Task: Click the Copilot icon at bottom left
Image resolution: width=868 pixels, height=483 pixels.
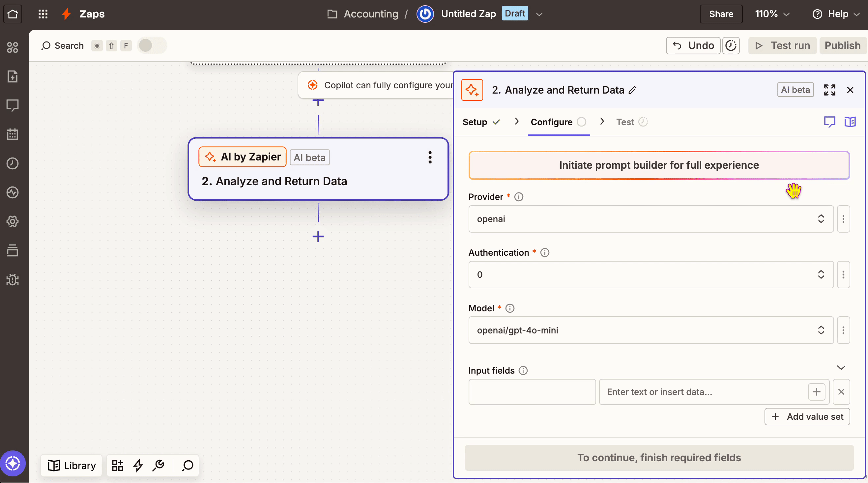Action: (x=13, y=464)
